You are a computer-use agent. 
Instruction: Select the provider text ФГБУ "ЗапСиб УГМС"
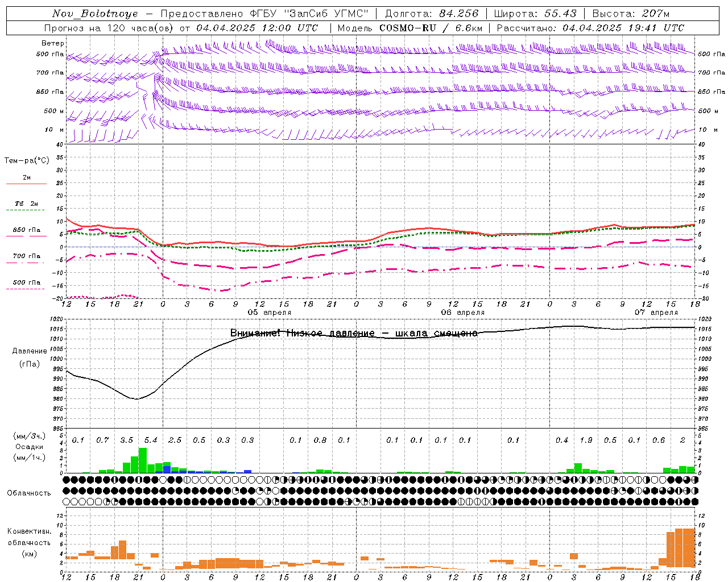click(309, 14)
